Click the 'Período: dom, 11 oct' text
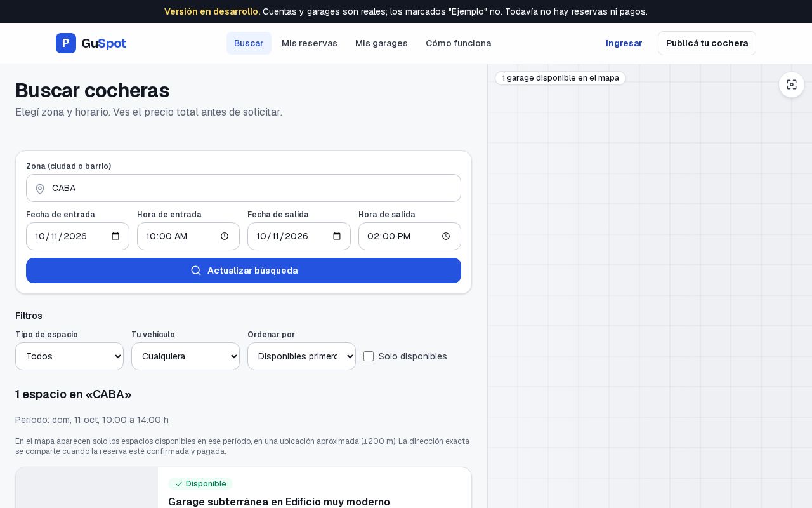The height and width of the screenshot is (508, 812). (x=92, y=420)
